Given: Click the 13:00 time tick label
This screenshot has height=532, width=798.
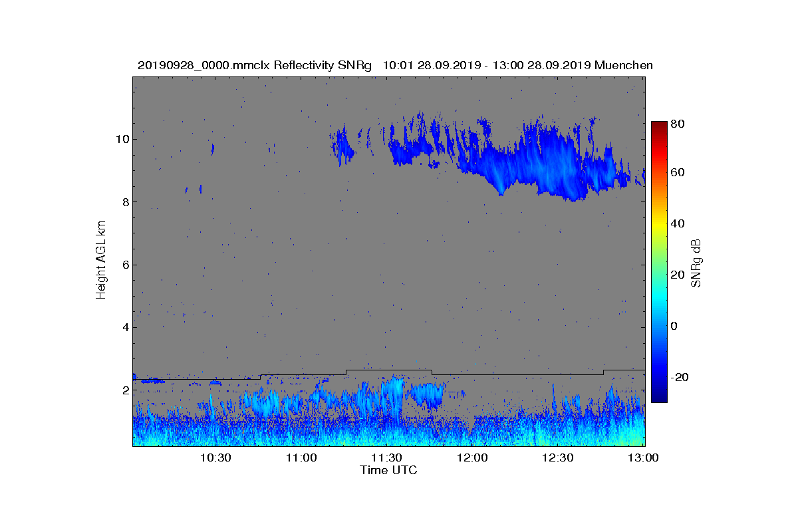Looking at the screenshot, I should 643,458.
